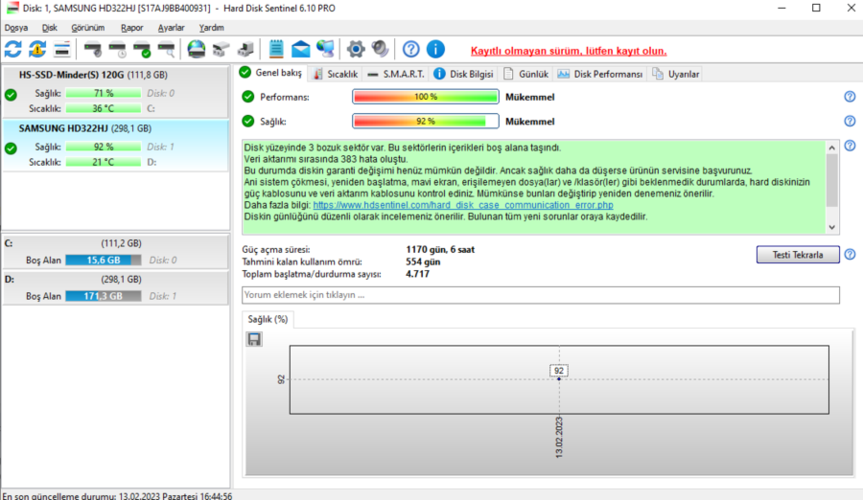Click the disk icon with magnifying glass

point(166,50)
